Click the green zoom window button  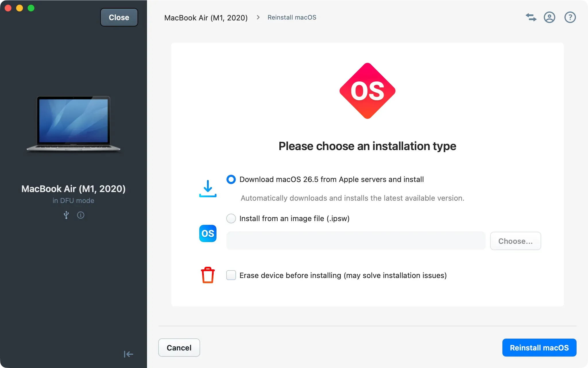31,8
